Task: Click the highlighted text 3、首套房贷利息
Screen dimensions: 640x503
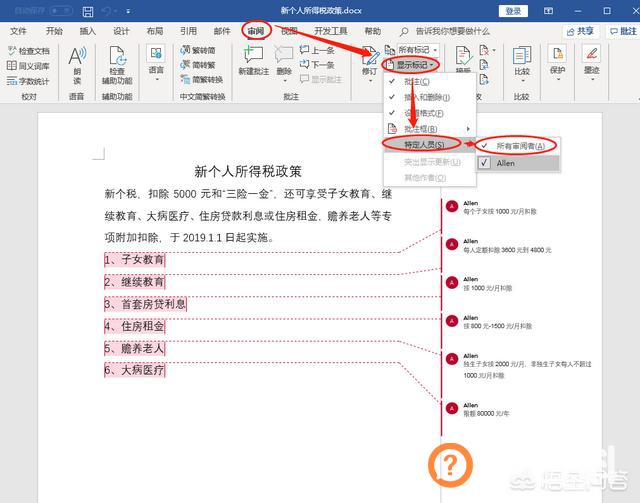Action: (x=145, y=304)
